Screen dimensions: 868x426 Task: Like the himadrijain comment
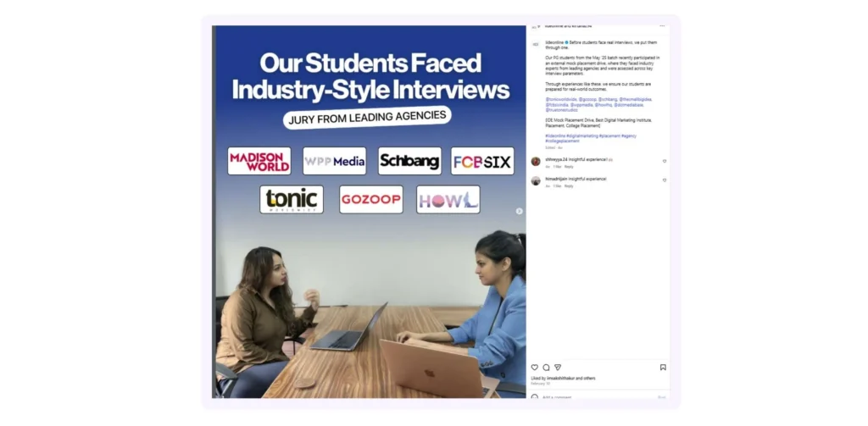coord(665,180)
